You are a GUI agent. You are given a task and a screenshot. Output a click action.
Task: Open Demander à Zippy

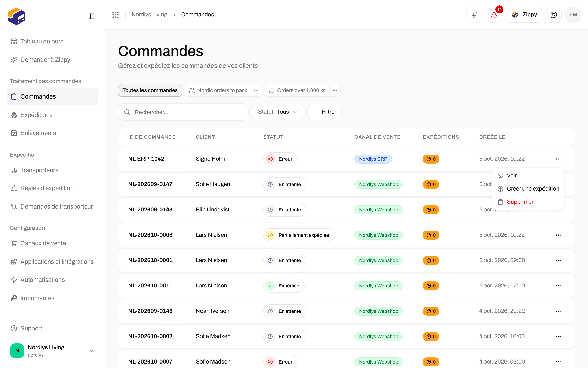click(52, 60)
